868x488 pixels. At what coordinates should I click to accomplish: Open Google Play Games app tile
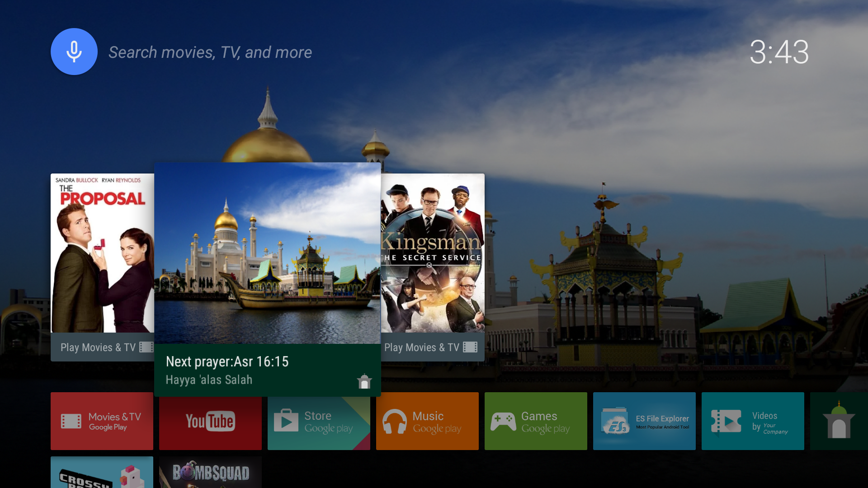pyautogui.click(x=536, y=421)
